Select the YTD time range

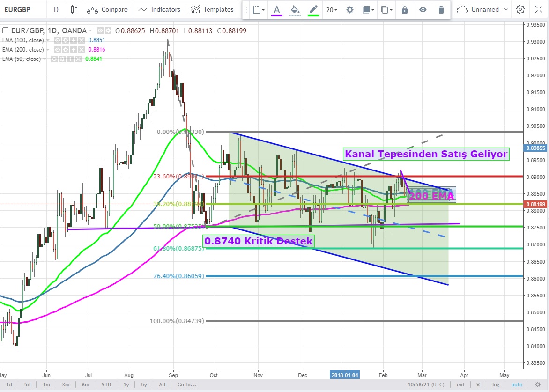(106, 385)
